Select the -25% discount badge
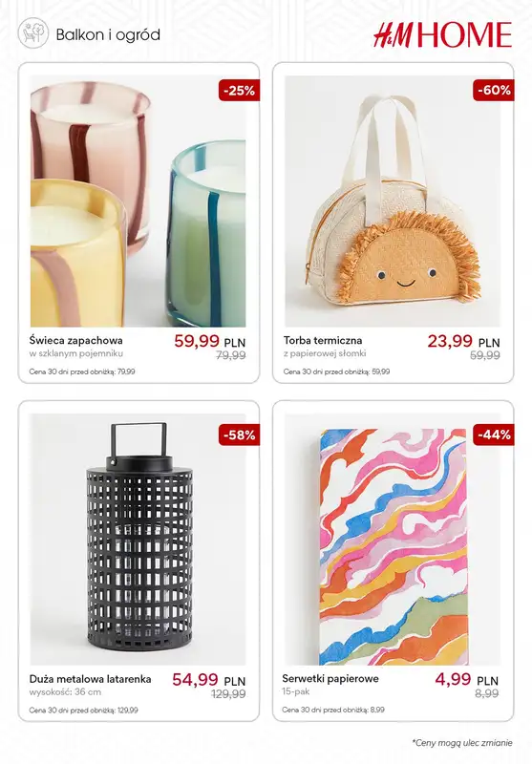The height and width of the screenshot is (764, 532). click(239, 90)
